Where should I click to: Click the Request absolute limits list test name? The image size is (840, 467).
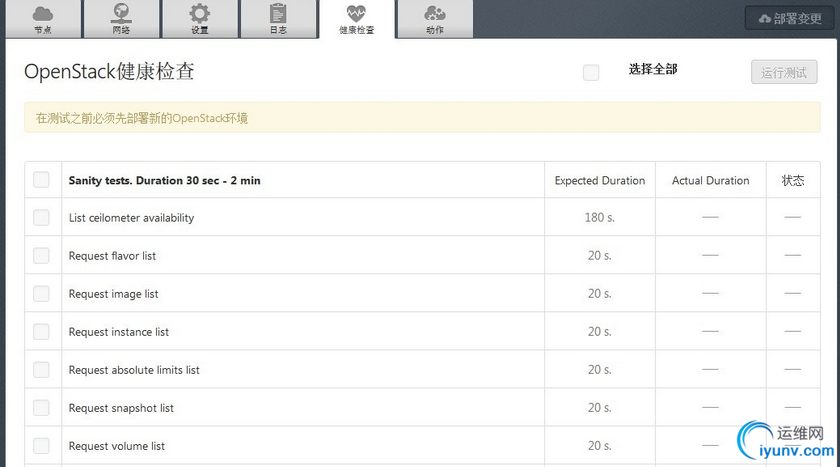click(134, 370)
